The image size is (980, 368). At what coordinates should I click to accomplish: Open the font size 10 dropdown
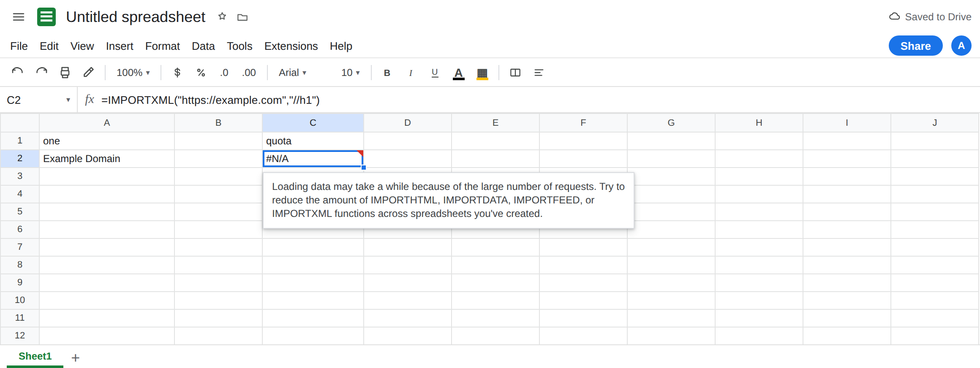click(x=351, y=73)
